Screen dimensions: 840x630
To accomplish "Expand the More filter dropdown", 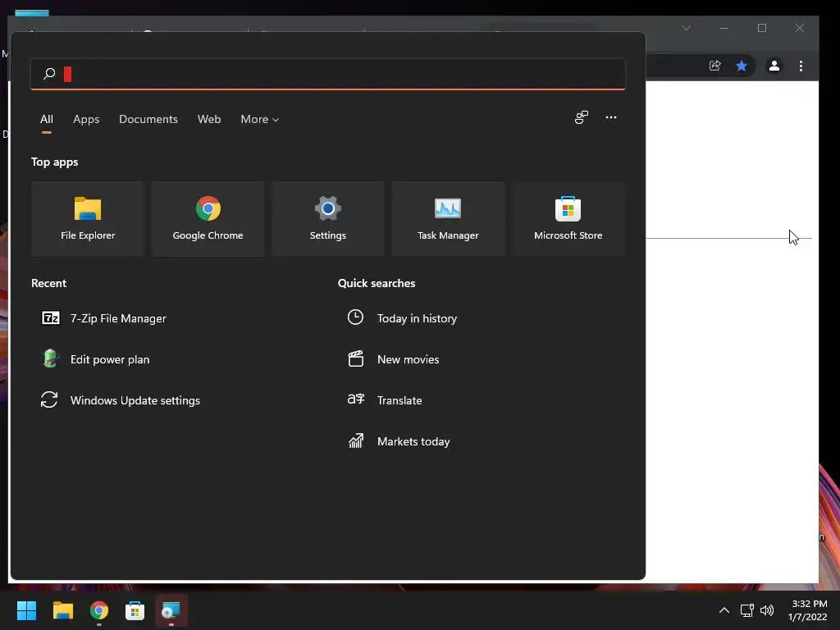I will 260,119.
